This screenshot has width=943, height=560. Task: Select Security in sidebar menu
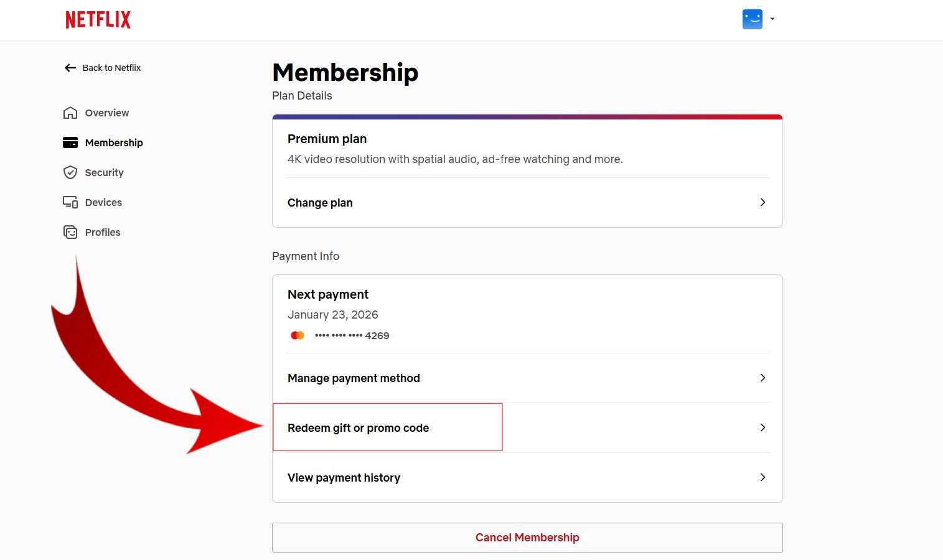105,172
